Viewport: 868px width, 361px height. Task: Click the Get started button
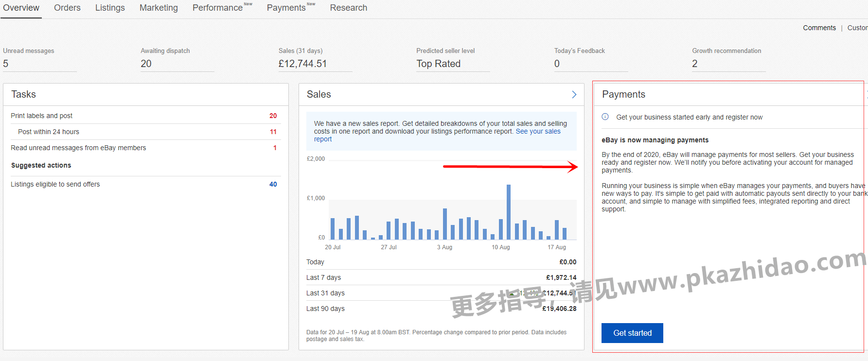coord(632,333)
